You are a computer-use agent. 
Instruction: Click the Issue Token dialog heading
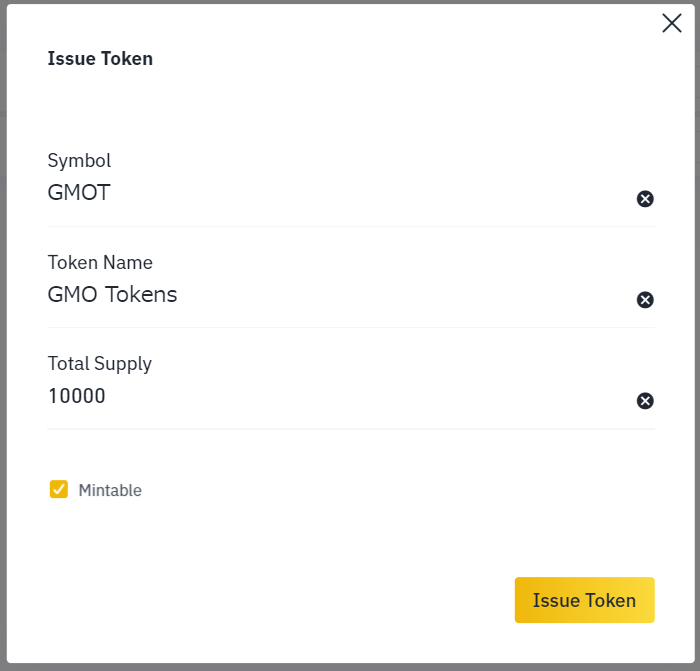[x=100, y=58]
